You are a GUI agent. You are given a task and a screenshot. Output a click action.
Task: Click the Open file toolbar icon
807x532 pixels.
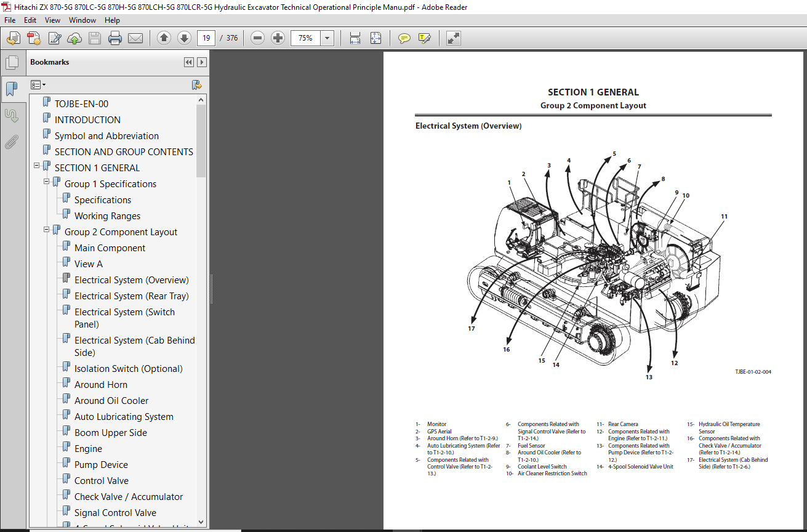pos(13,38)
